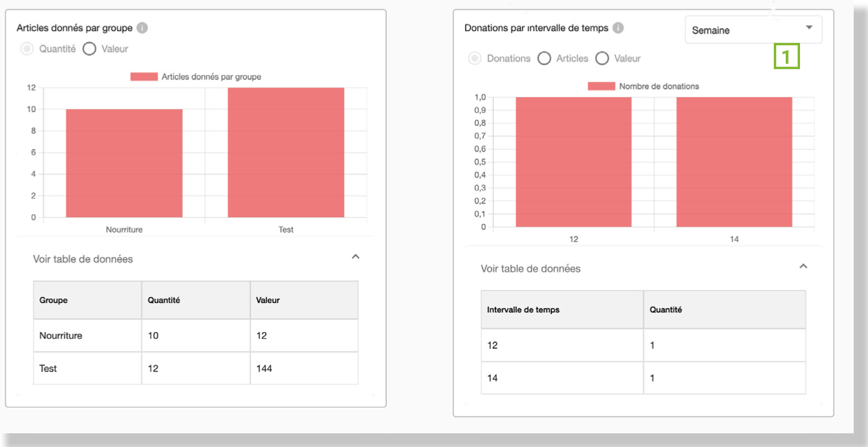This screenshot has width=868, height=447.
Task: Open the Semaine interval dropdown
Action: tap(753, 30)
